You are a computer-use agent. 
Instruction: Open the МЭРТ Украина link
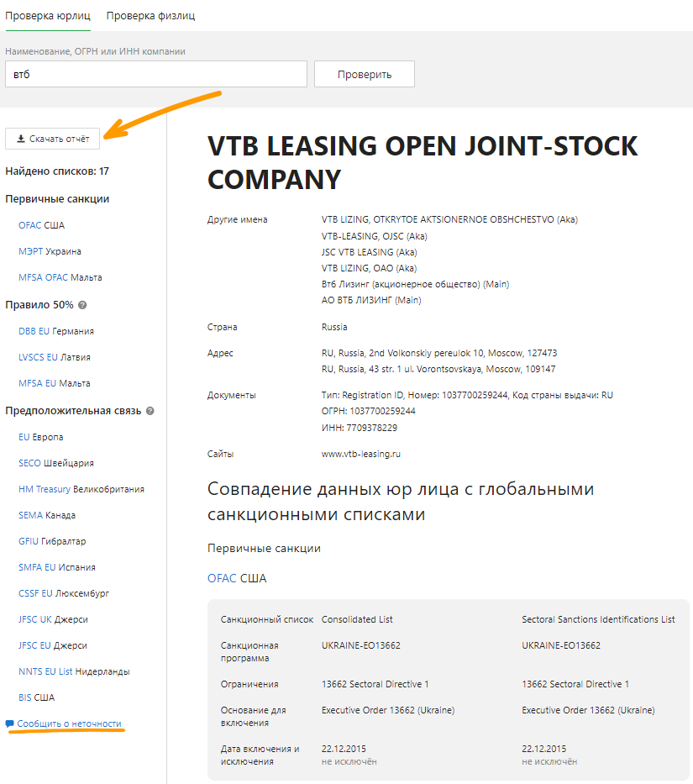point(50,251)
